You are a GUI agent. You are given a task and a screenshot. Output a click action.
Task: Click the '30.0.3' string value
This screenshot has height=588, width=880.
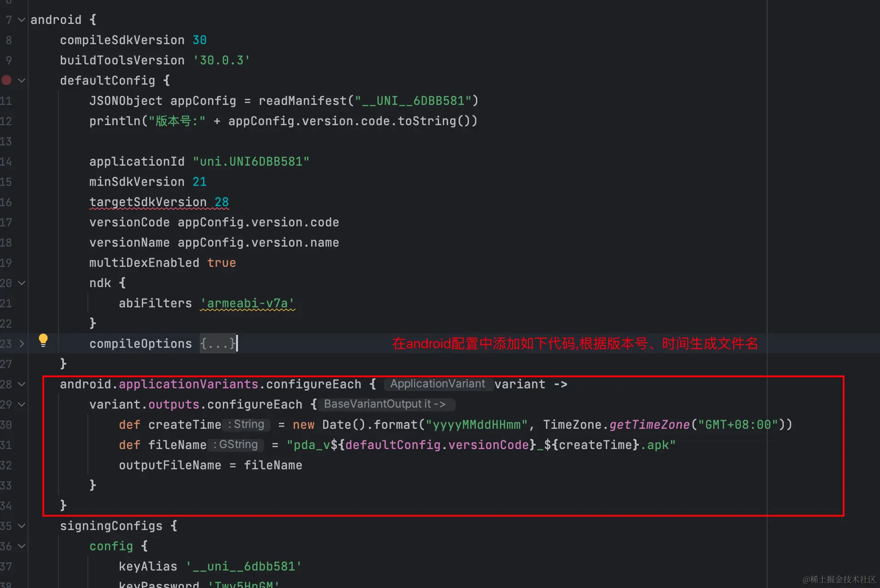[x=221, y=60]
